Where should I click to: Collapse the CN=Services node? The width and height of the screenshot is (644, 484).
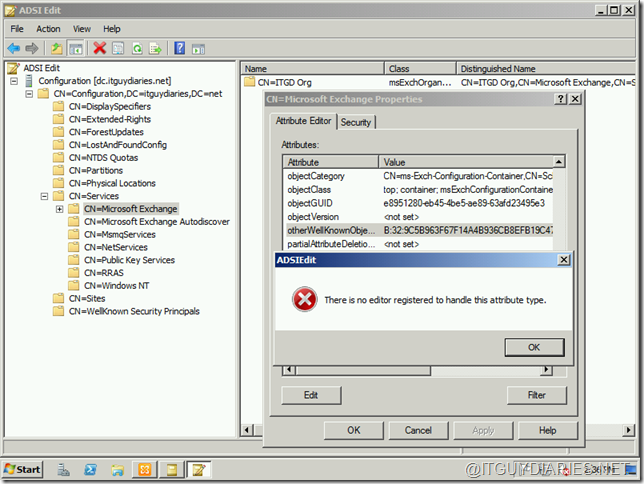[x=44, y=196]
